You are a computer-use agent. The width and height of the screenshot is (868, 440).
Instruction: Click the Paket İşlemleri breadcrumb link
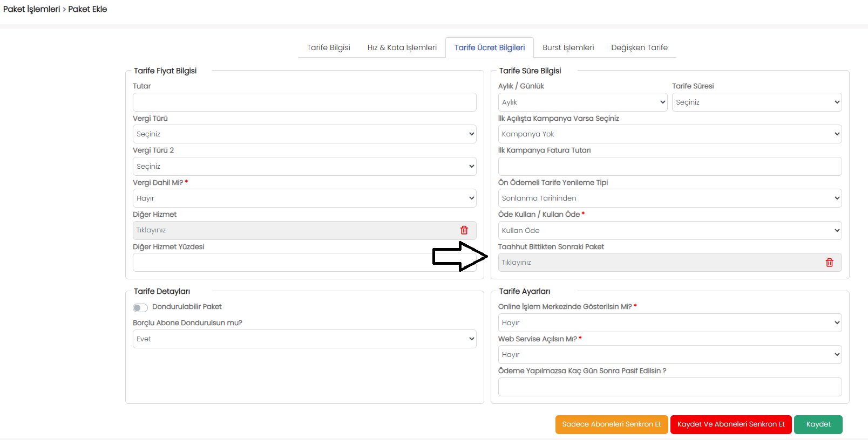tap(31, 9)
